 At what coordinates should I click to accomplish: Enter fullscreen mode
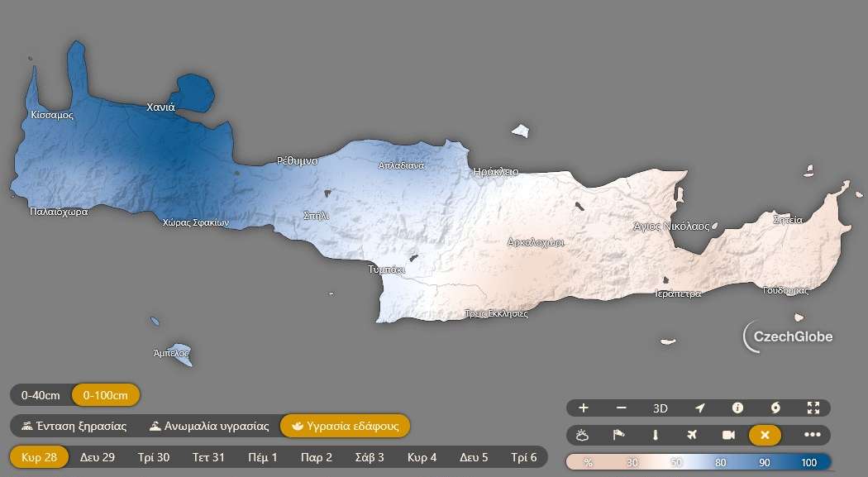[x=813, y=408]
